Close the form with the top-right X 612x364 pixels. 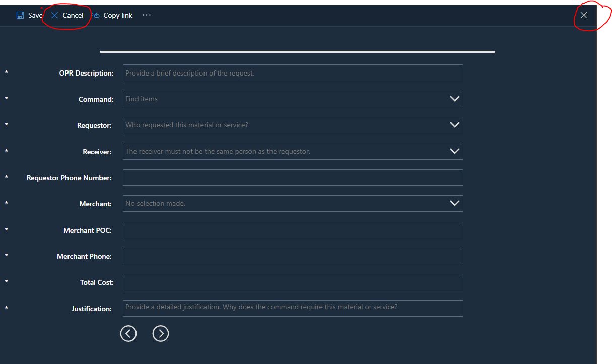584,15
